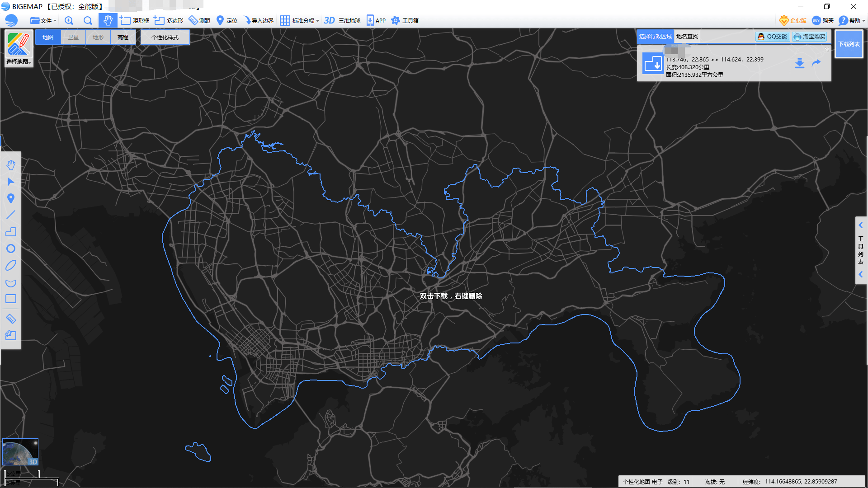The width and height of the screenshot is (868, 488).
Task: Select the rectangle drawing tool in sidebar
Action: [11, 299]
